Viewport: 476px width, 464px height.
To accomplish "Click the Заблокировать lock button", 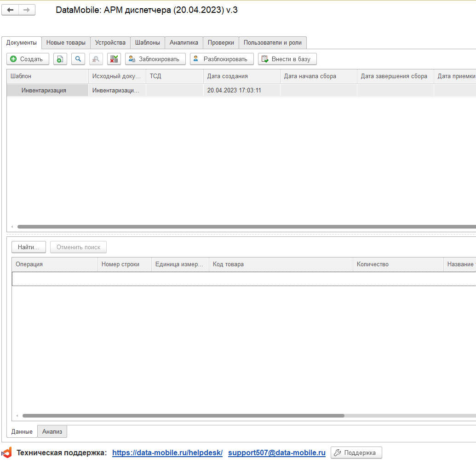I will [155, 59].
